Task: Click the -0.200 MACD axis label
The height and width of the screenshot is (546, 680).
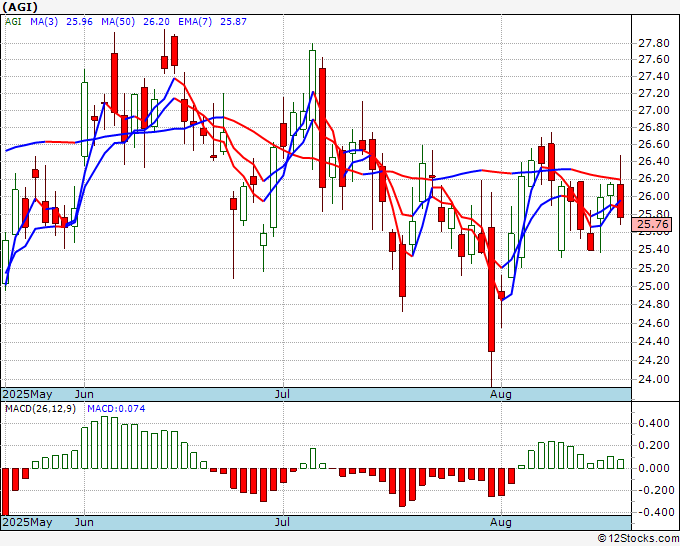Action: click(x=654, y=490)
